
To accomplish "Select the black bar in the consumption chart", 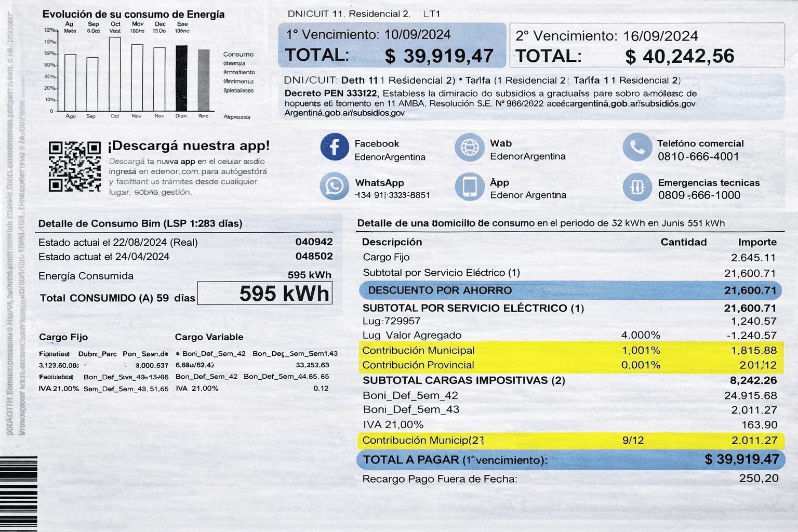I will (x=181, y=78).
